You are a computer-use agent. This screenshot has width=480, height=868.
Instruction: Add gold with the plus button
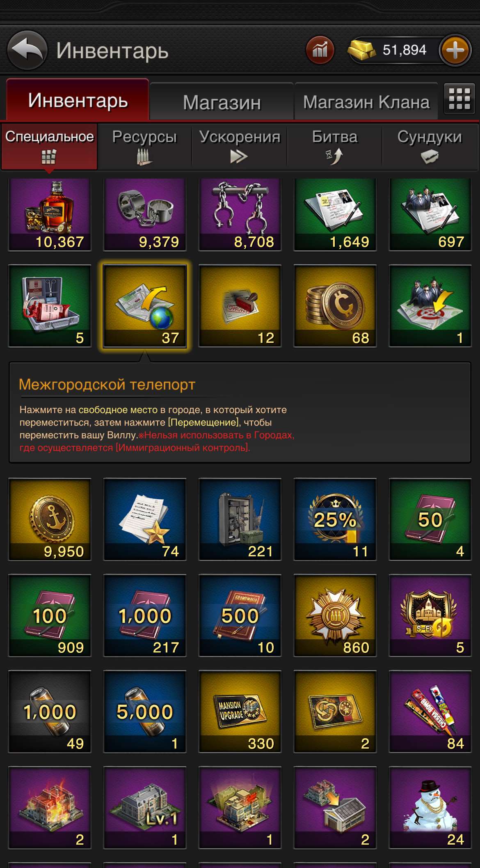(x=455, y=50)
